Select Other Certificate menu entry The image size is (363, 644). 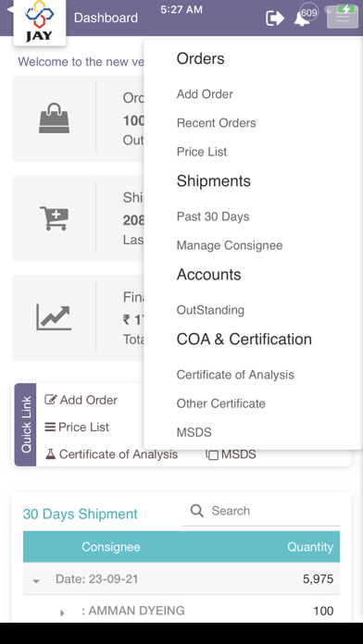[x=220, y=403]
